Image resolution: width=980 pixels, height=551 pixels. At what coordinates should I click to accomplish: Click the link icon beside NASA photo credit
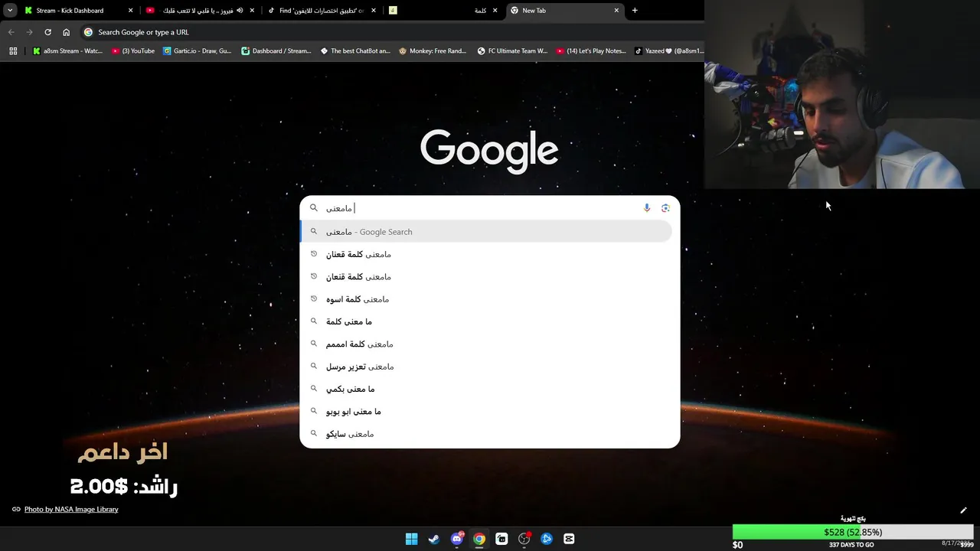coord(16,510)
